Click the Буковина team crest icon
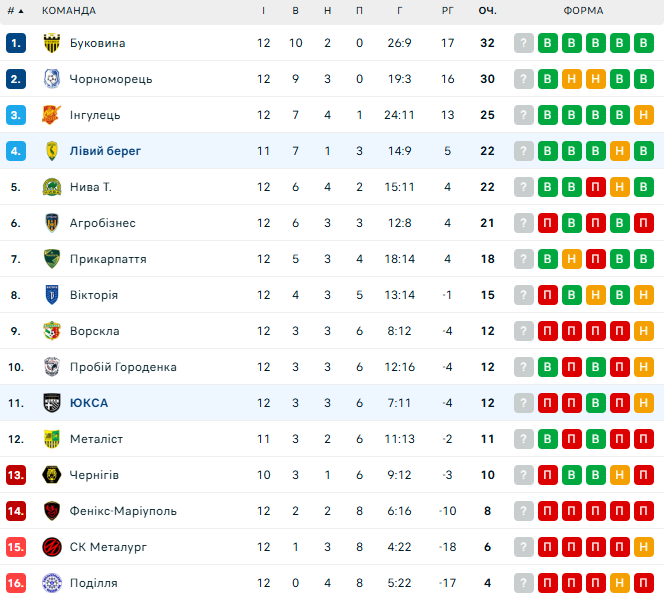 click(52, 43)
